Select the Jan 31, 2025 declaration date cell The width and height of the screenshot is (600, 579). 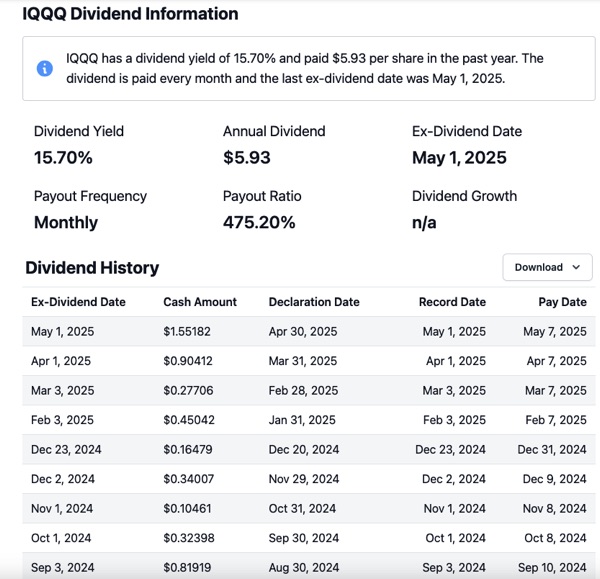(302, 420)
